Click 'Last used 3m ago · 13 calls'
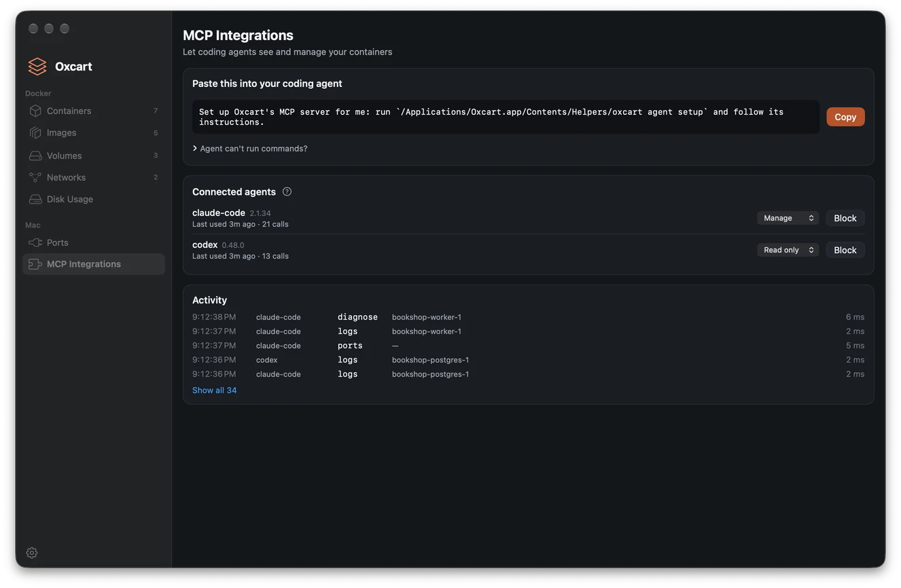Screen dimensions: 901x588 (x=241, y=256)
